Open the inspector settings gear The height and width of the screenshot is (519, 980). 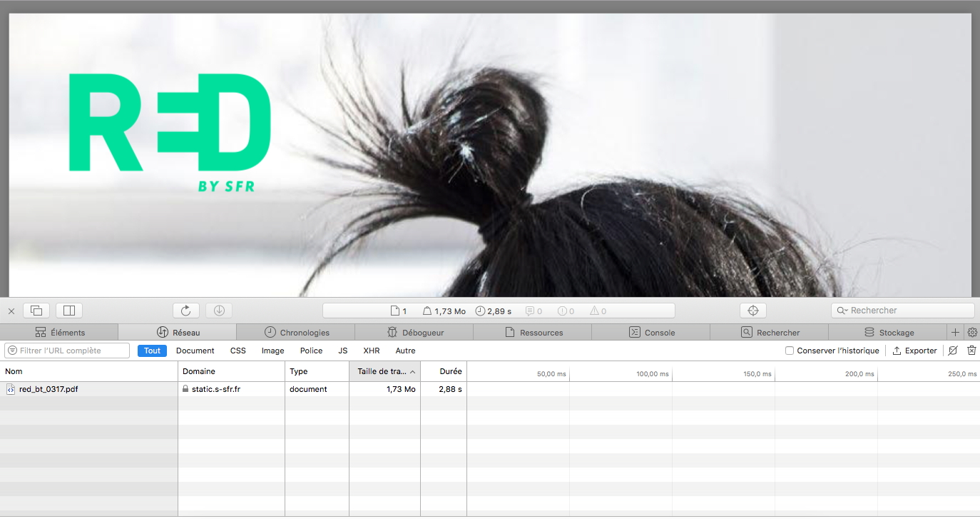pos(971,333)
